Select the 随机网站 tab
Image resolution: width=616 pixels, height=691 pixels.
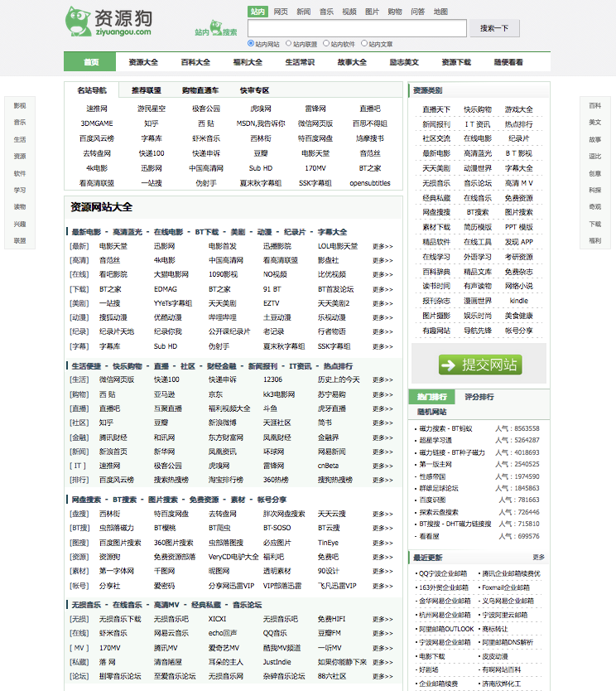click(431, 412)
